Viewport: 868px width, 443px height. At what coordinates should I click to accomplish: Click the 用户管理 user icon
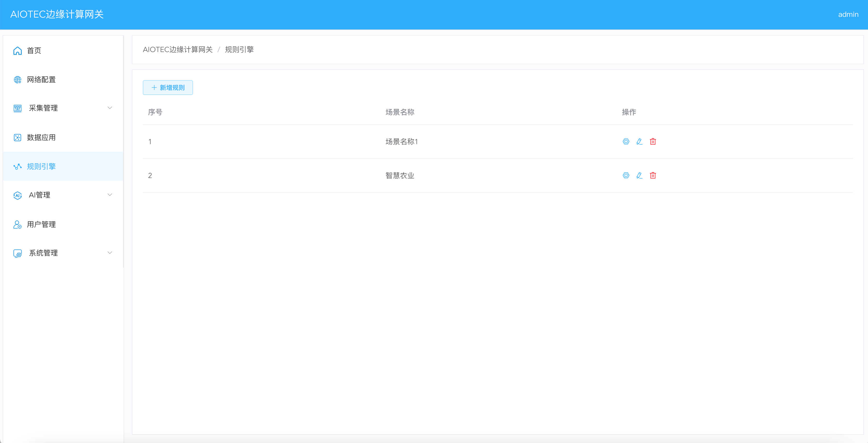pos(18,225)
